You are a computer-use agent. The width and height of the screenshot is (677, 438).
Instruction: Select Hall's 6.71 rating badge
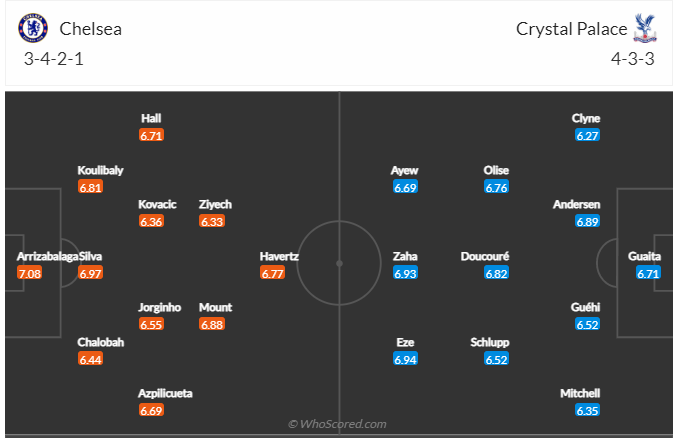[x=151, y=134]
